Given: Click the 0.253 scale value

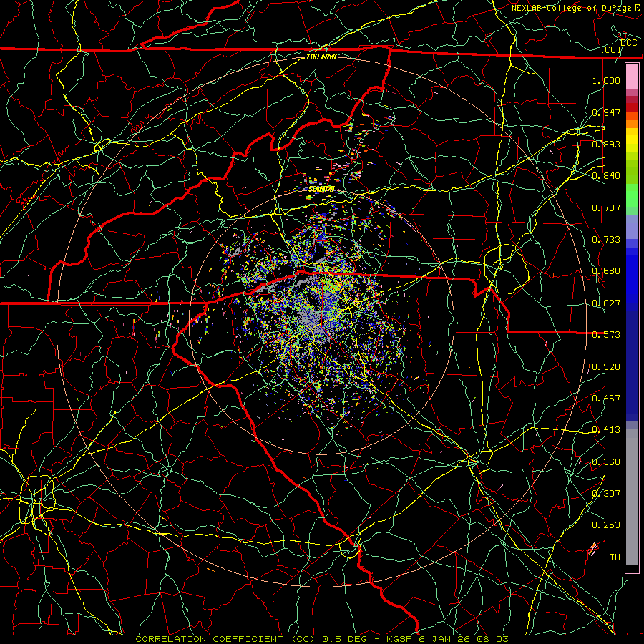Looking at the screenshot, I should click(x=606, y=525).
